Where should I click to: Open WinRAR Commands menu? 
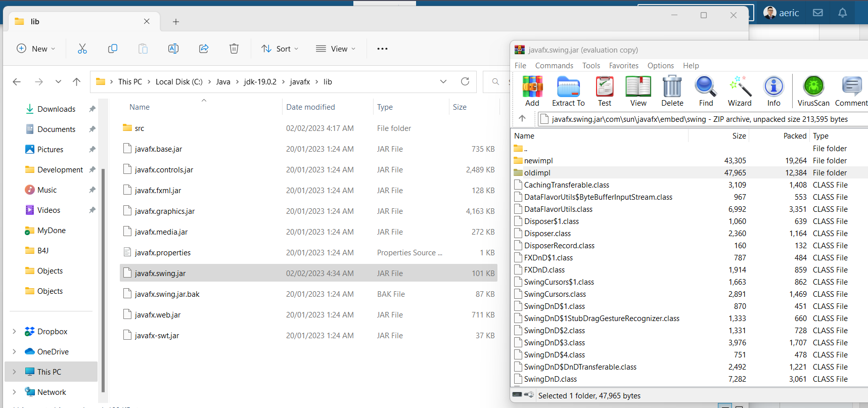click(x=554, y=65)
